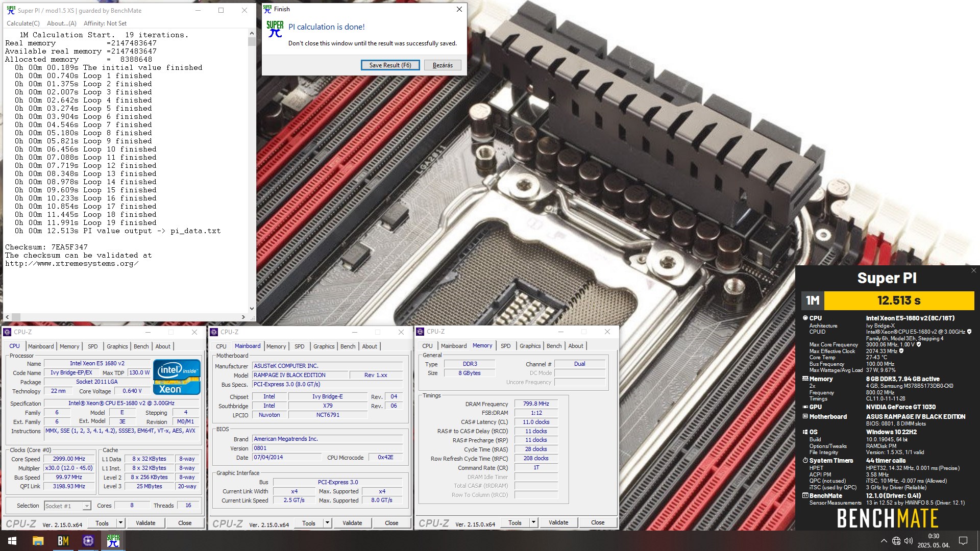Open the Windows notification center
980x551 pixels.
[963, 541]
